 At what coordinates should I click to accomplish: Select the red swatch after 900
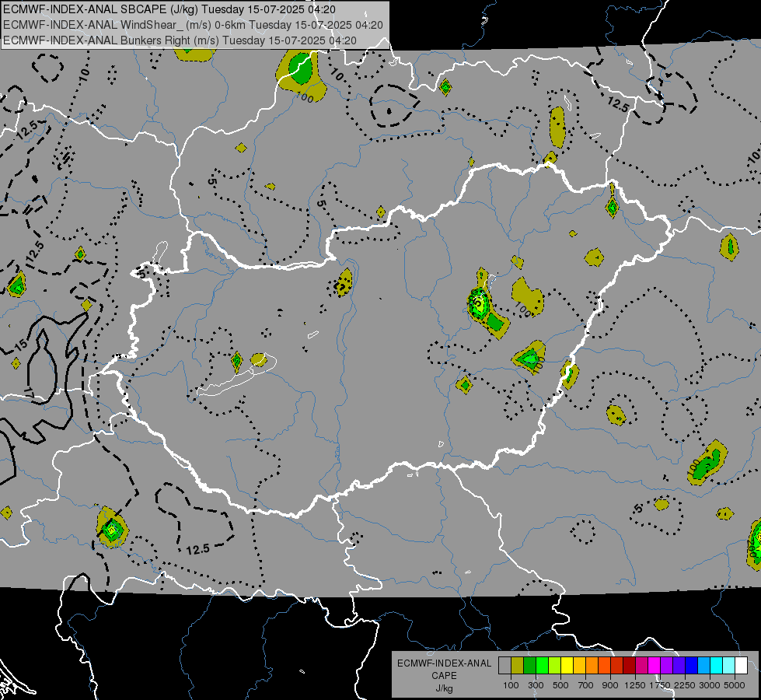tap(617, 666)
